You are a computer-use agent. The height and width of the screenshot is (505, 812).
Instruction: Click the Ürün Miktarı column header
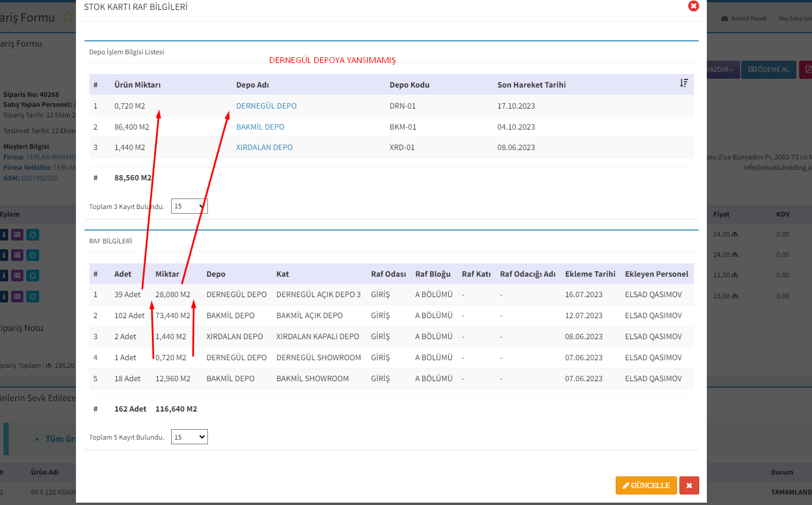137,85
